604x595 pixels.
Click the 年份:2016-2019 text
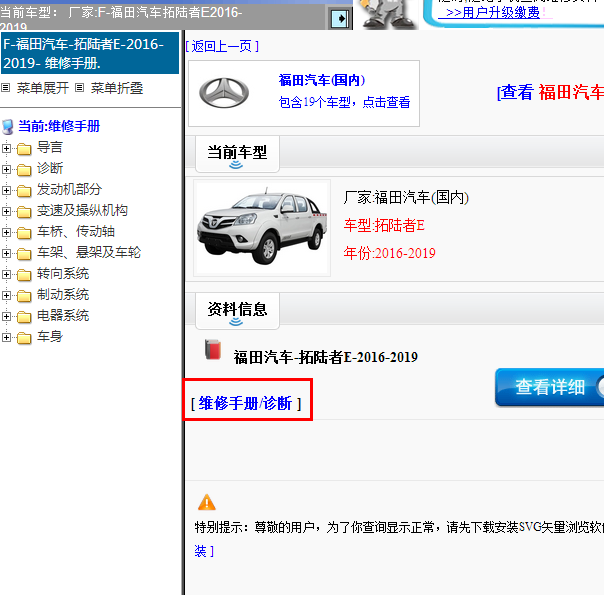coord(389,253)
